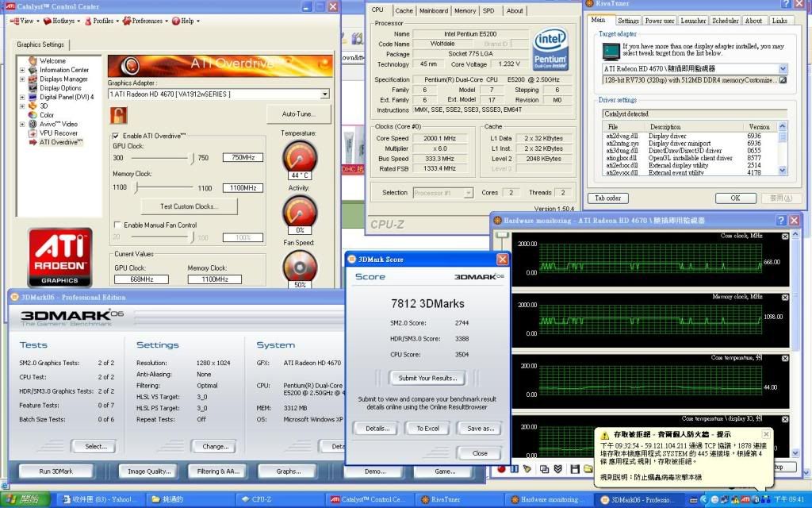Image resolution: width=812 pixels, height=508 pixels.
Task: Open the Graphics Adapter dropdown
Action: click(324, 94)
